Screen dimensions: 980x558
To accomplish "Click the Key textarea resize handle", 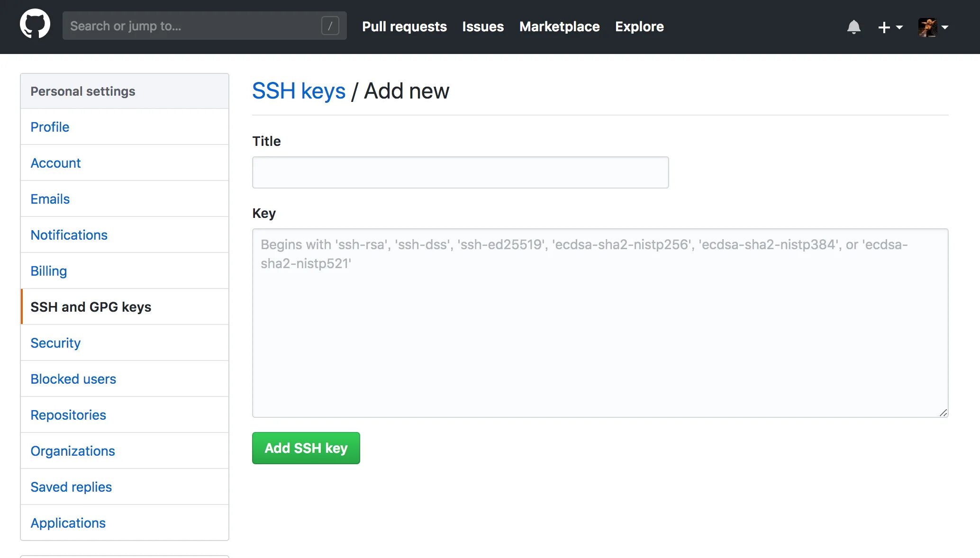I will [x=943, y=413].
